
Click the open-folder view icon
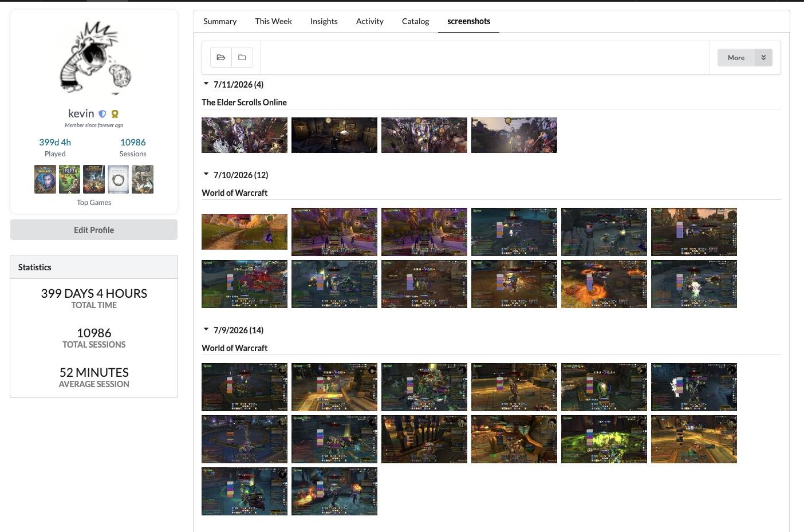coord(221,57)
